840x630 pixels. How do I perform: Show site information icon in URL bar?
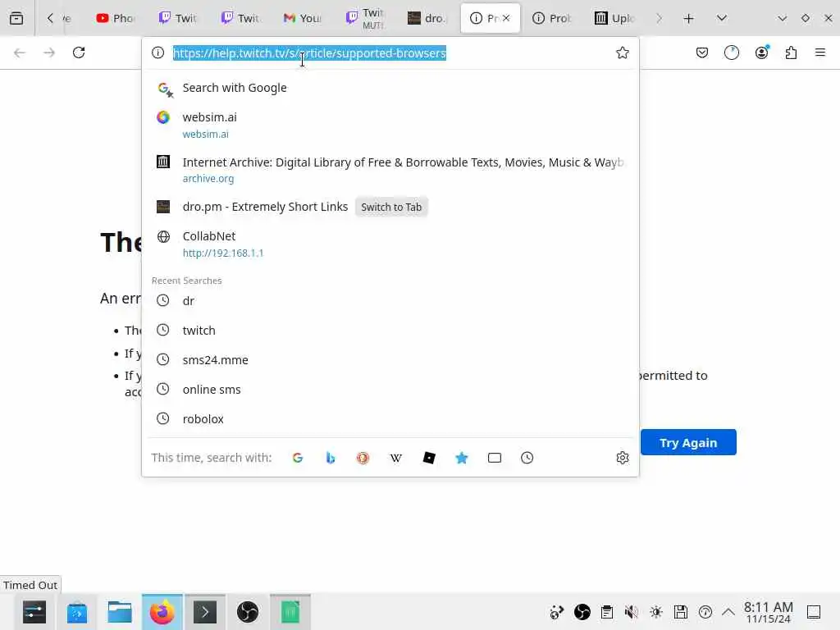coord(157,52)
